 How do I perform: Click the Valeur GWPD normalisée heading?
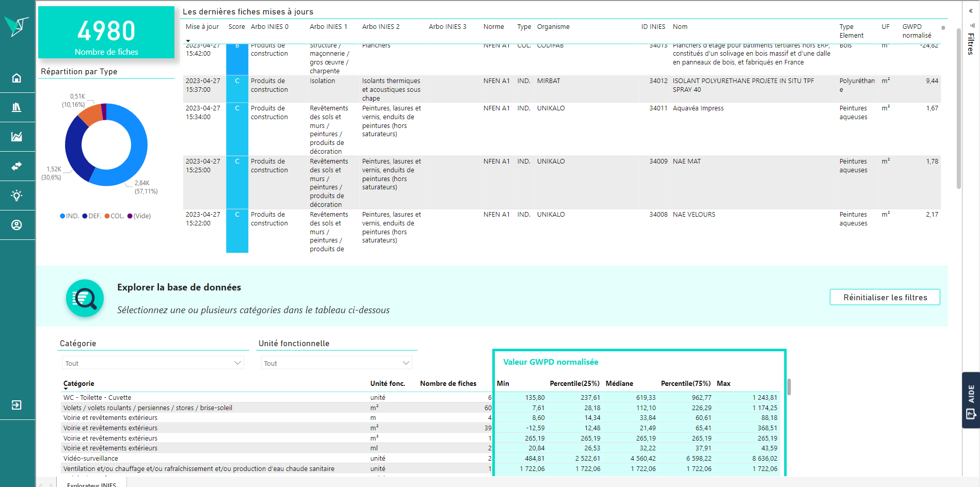point(551,362)
